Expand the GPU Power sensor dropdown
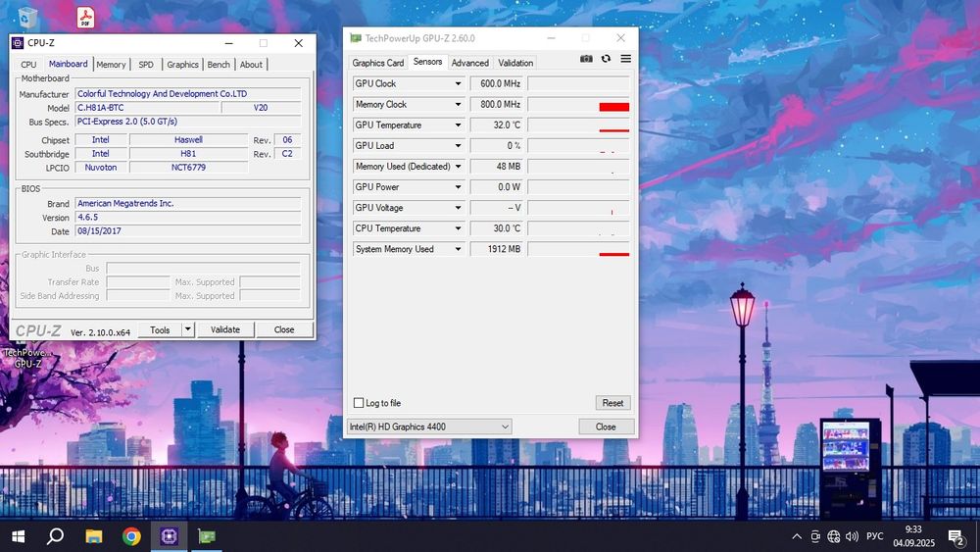 click(458, 187)
